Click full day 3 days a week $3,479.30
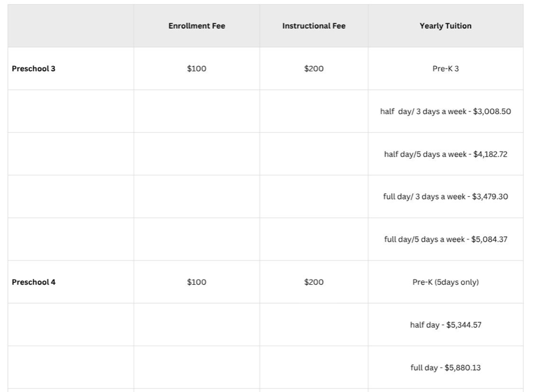This screenshot has width=536, height=392. point(446,197)
